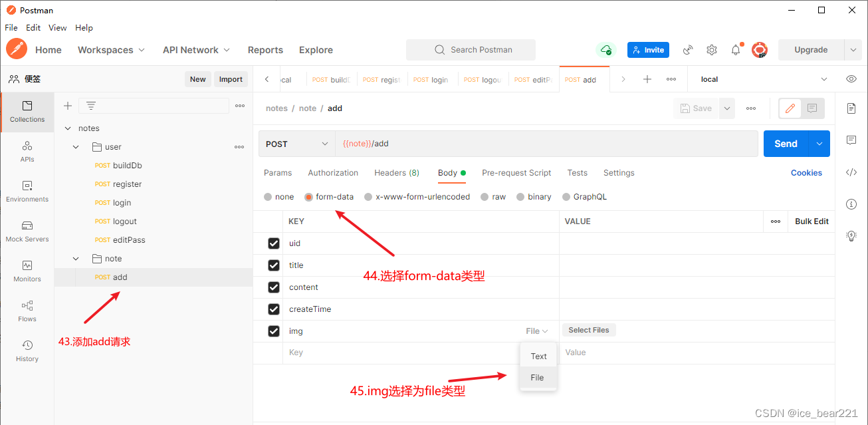This screenshot has height=425, width=868.
Task: Open the code snippet icon
Action: pos(851,172)
